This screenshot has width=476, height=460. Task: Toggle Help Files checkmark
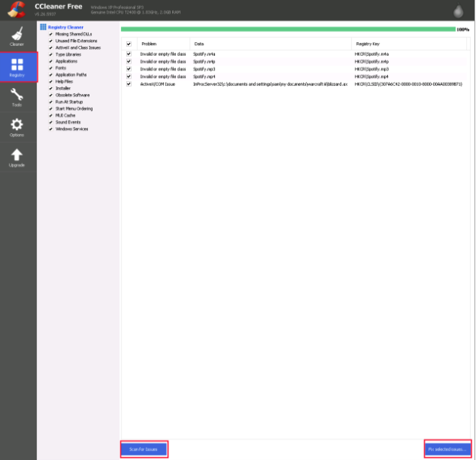(x=51, y=82)
